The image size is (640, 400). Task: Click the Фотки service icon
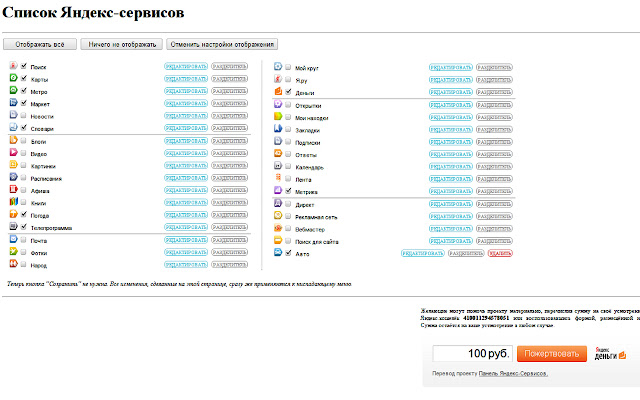(x=13, y=251)
